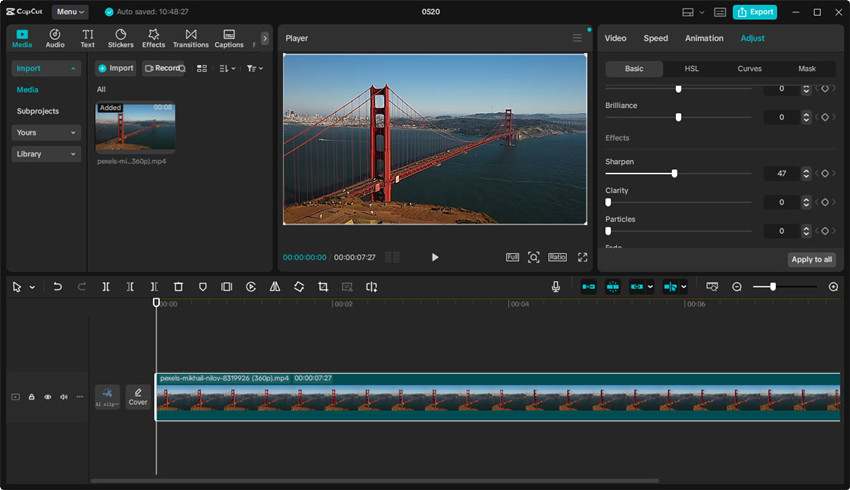The image size is (850, 490).
Task: Click the player fullscreen expand icon
Action: point(582,257)
